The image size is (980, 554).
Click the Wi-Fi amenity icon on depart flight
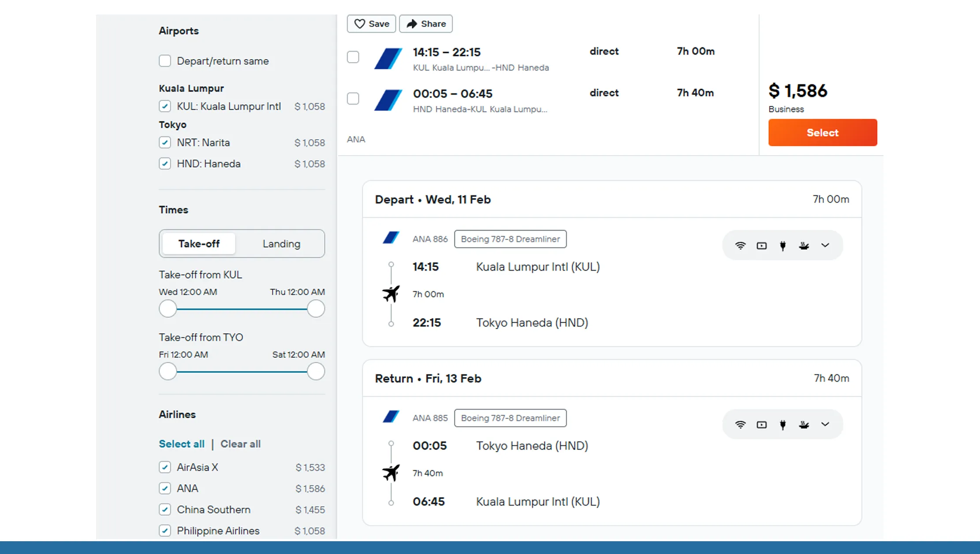[741, 245]
